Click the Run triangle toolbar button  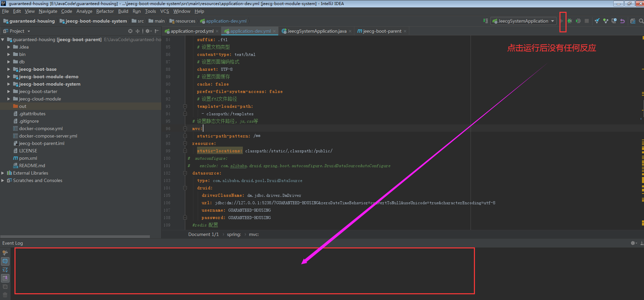(561, 21)
